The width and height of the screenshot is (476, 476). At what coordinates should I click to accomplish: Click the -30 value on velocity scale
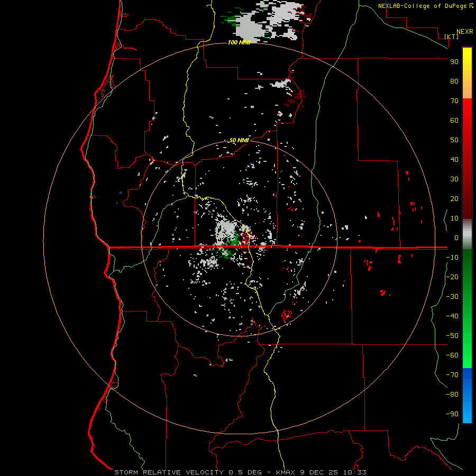point(452,297)
